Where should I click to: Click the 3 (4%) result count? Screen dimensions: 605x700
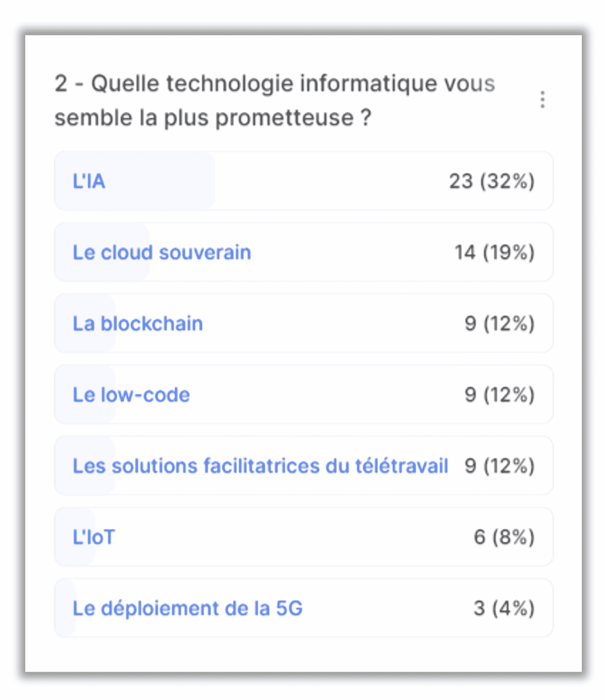tap(504, 608)
